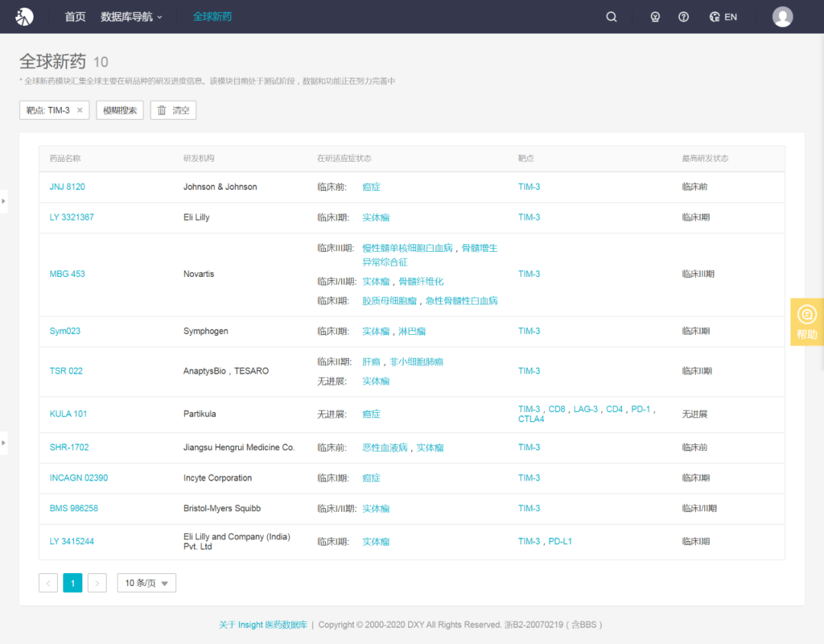The width and height of the screenshot is (824, 644).
Task: Open drug JNJ 8120
Action: pyautogui.click(x=67, y=187)
